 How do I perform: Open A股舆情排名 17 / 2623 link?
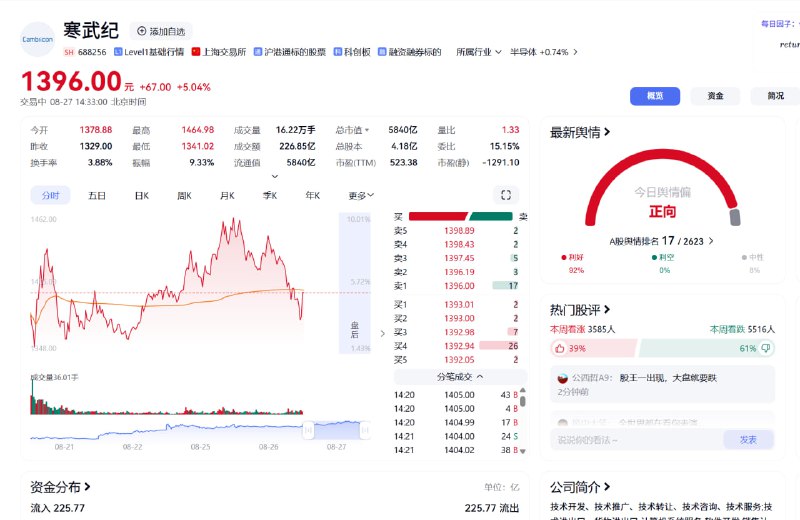point(661,241)
